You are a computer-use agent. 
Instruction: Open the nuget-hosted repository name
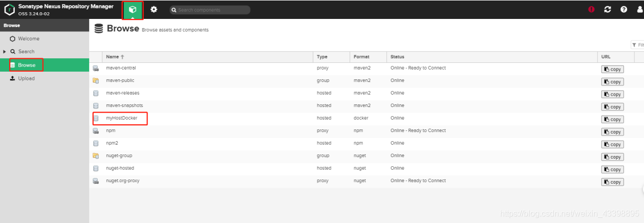pyautogui.click(x=120, y=168)
